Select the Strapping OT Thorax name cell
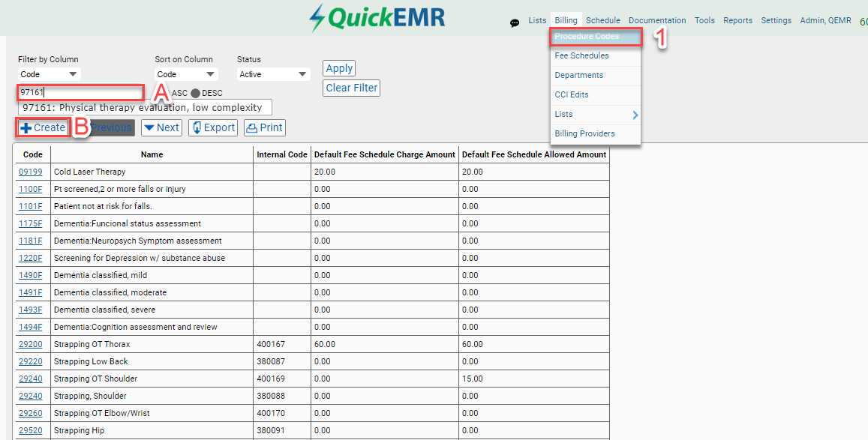Viewport: 868px width, 440px height. coord(152,344)
